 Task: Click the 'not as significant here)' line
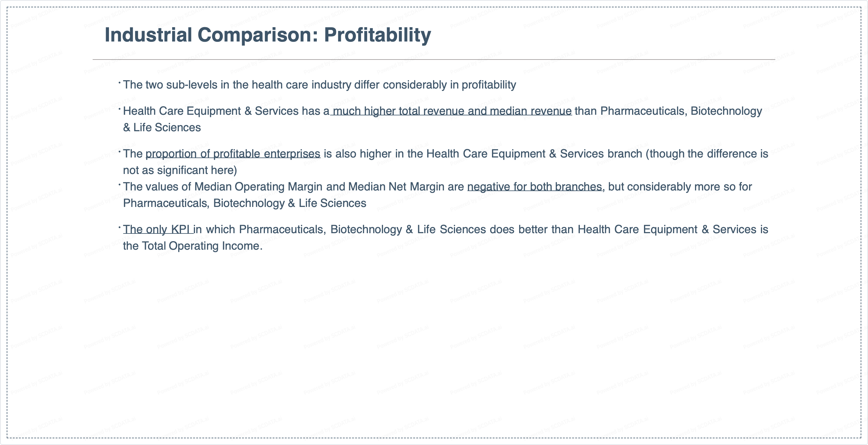point(180,170)
